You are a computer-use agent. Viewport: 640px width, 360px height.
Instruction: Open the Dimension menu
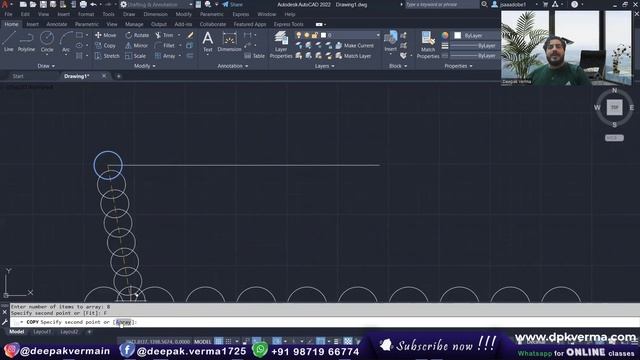tap(156, 14)
